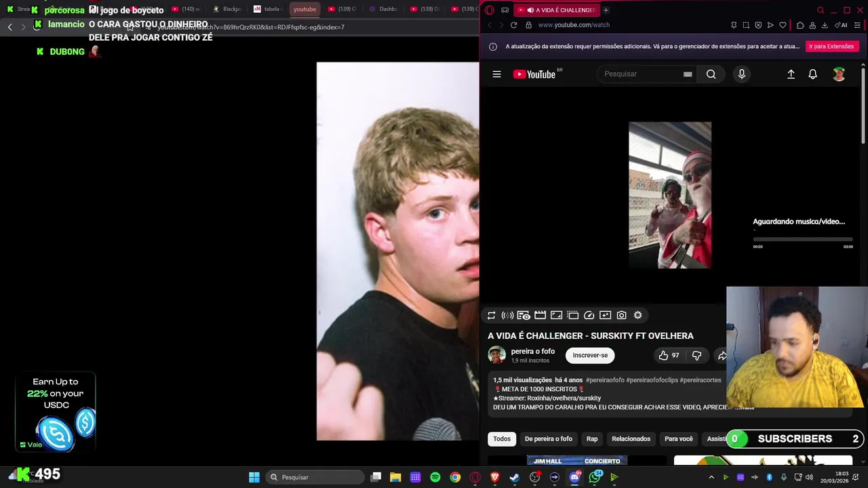Select the De pereira o fofo chip

[549, 439]
